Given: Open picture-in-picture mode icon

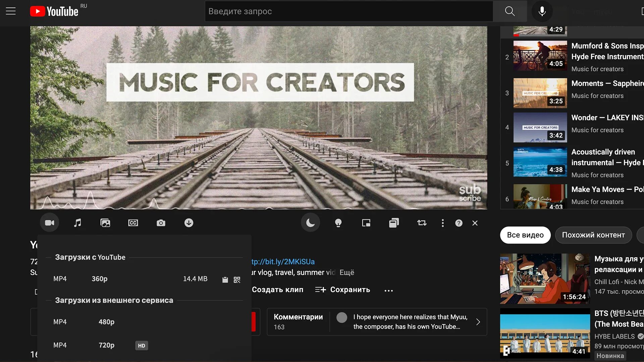Looking at the screenshot, I should pos(366,223).
